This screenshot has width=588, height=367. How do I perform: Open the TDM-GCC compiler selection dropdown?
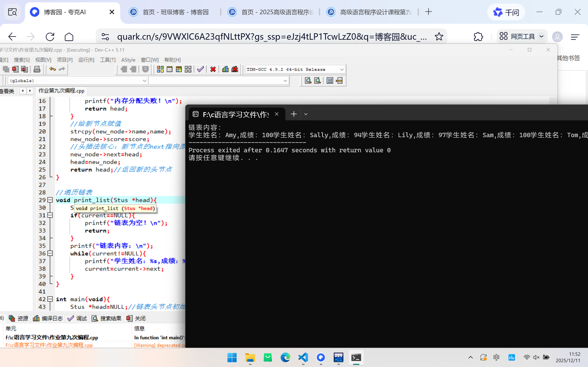pyautogui.click(x=342, y=70)
